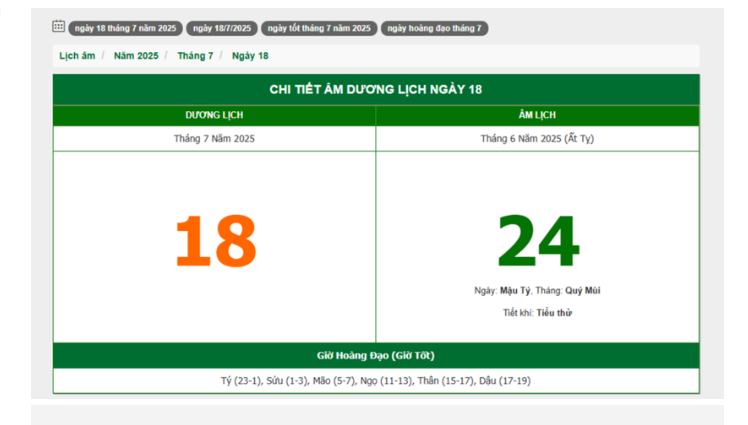
Task: Click the 'Giờ Hoàng Đạo (Giờ Tốt)' header
Action: coord(375,356)
